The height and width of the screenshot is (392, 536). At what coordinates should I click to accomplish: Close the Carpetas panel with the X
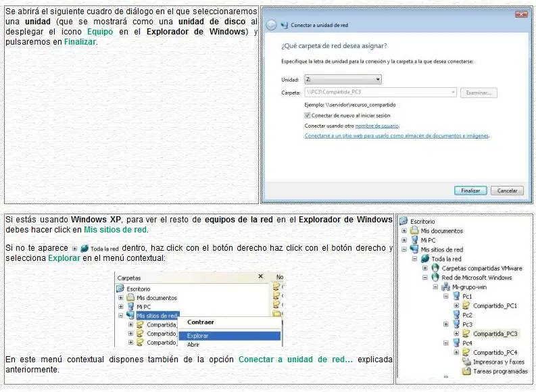(260, 276)
